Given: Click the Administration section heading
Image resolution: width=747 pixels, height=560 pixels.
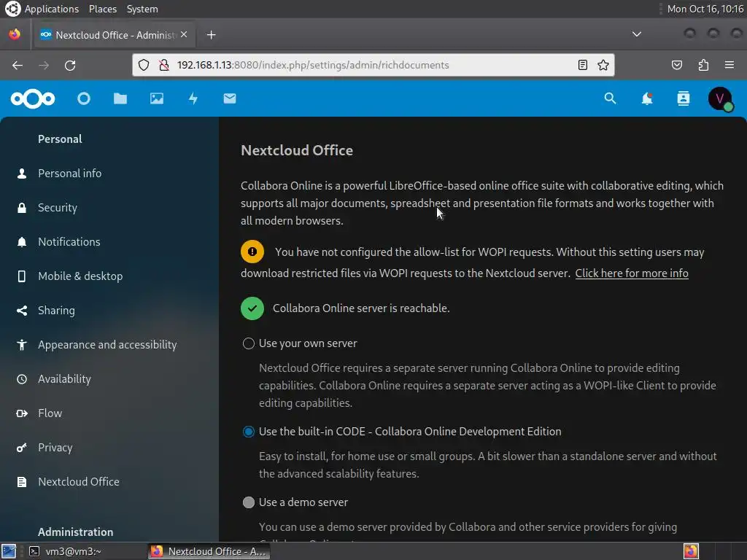Looking at the screenshot, I should pos(75,532).
